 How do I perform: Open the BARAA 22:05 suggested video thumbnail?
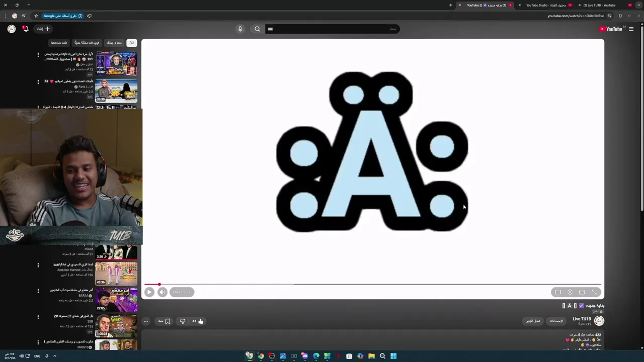(116, 299)
